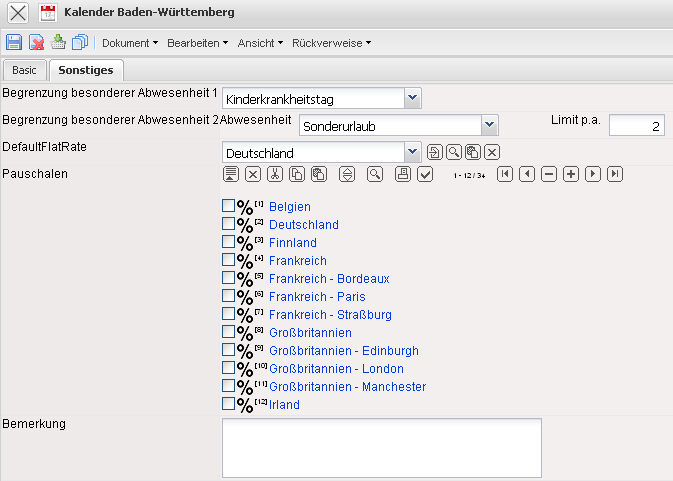673x481 pixels.
Task: Click the save disk icon in toolbar
Action: click(14, 42)
